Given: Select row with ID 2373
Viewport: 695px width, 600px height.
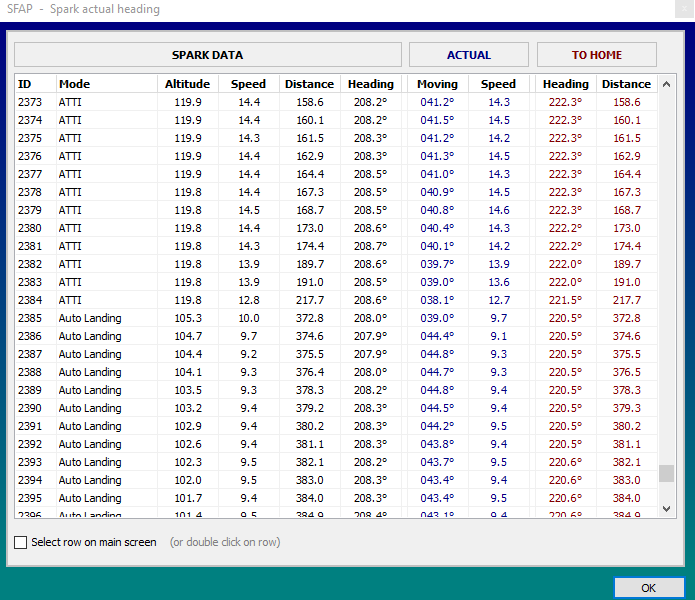Looking at the screenshot, I should click(x=30, y=102).
